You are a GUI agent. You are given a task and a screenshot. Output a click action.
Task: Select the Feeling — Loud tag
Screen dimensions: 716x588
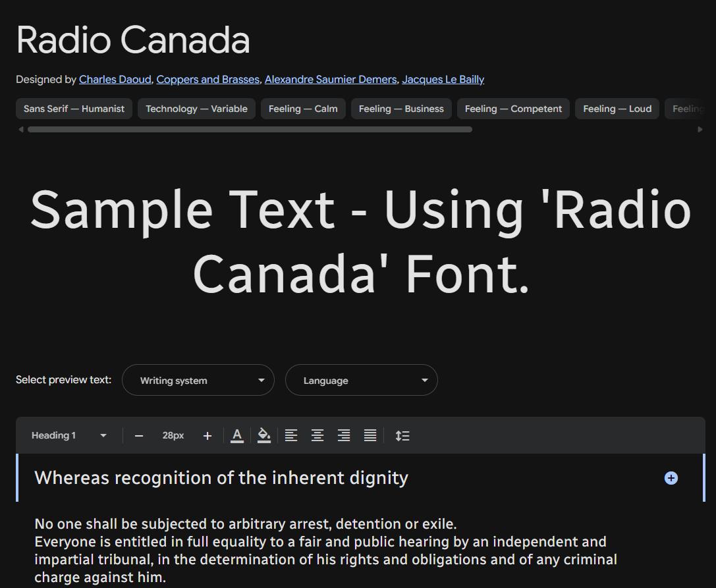pyautogui.click(x=617, y=109)
